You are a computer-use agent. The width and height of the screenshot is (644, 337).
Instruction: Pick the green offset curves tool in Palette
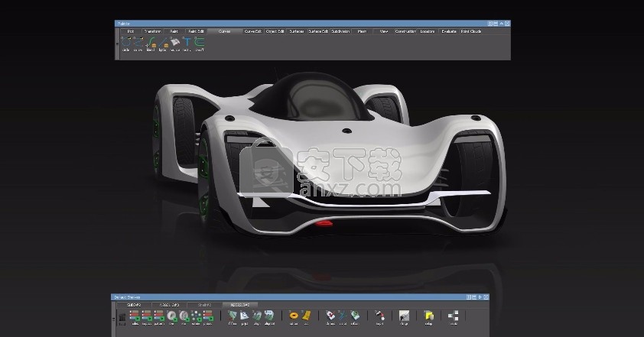200,42
